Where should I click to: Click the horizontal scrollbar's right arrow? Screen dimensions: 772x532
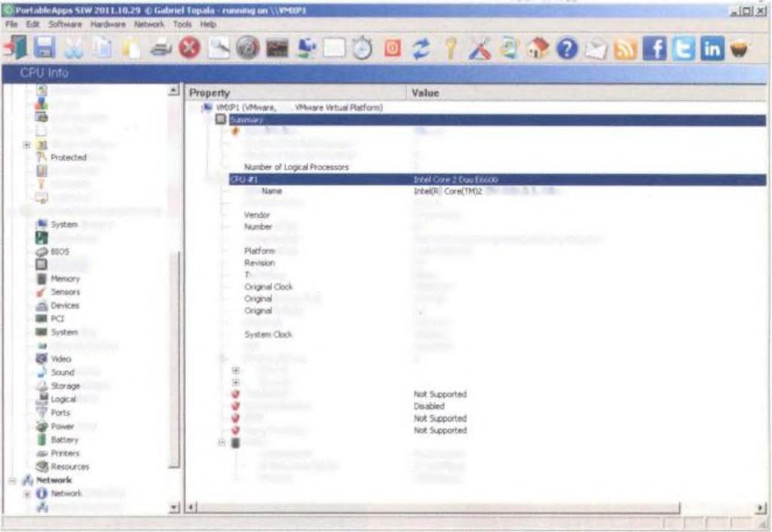(761, 507)
